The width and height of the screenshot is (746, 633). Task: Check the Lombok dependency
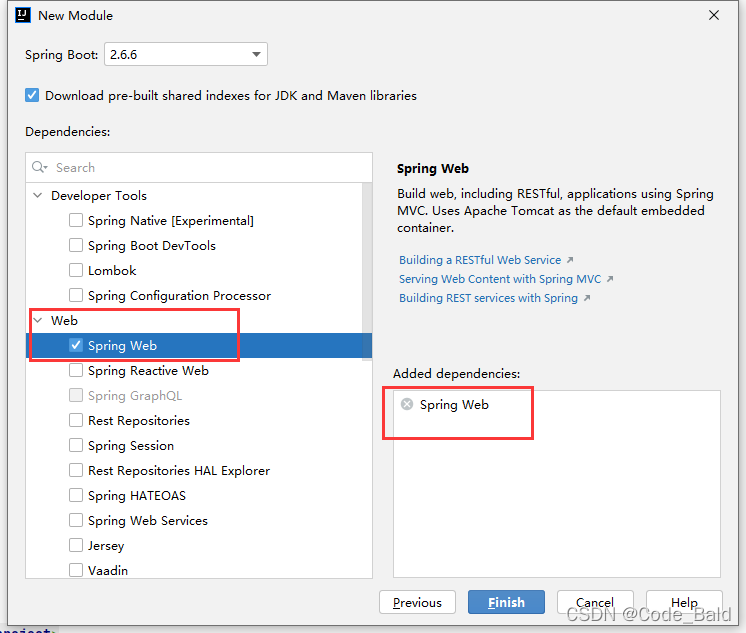point(76,270)
